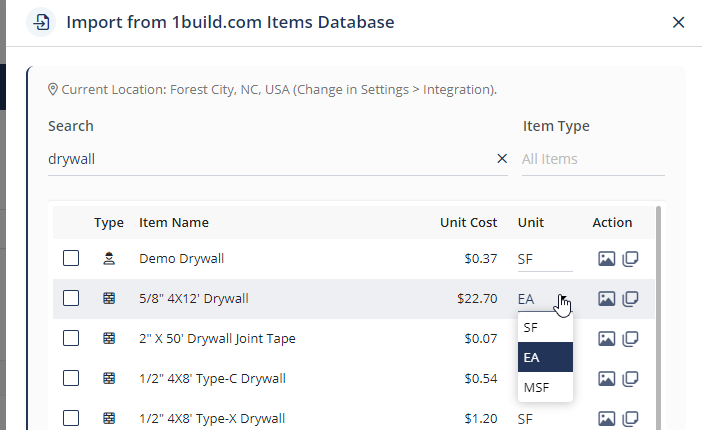Click the $0.07 unit cost

coord(480,338)
